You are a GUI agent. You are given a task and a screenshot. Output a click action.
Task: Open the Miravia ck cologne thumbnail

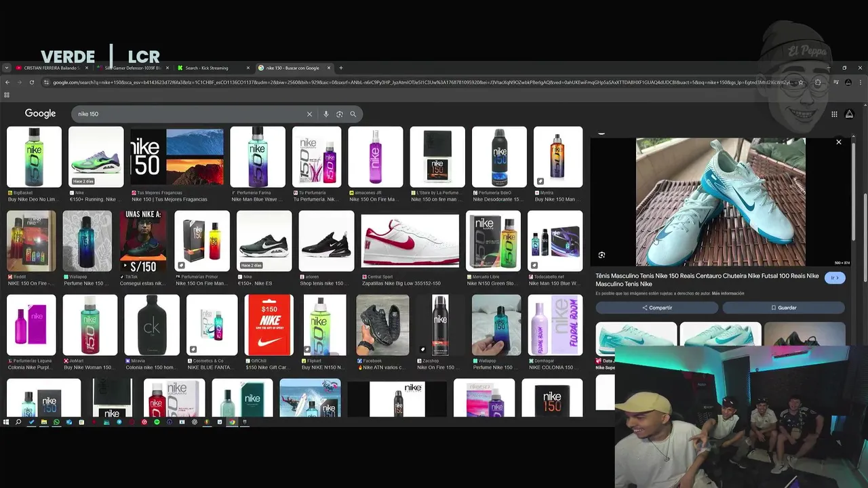[152, 325]
